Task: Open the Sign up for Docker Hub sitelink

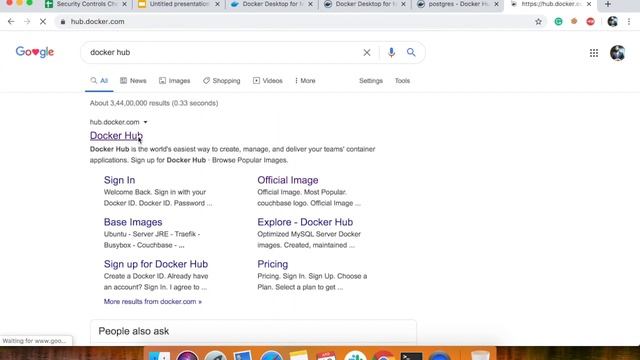Action: [156, 264]
